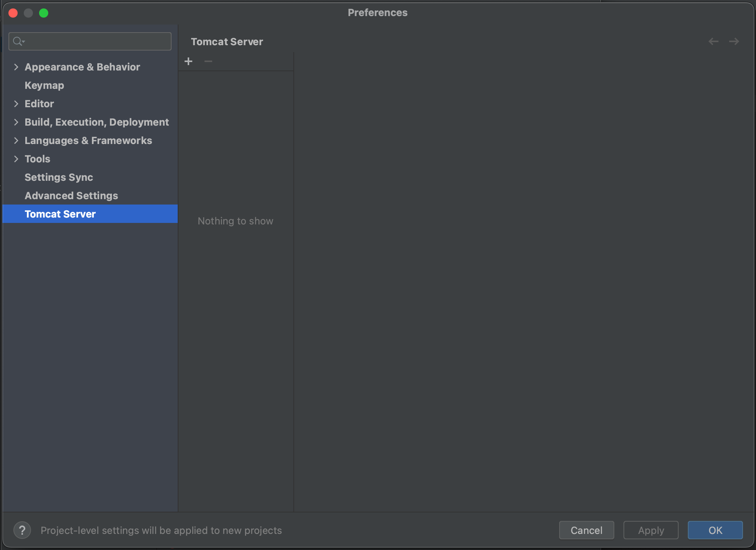Expand the Editor settings chevron
Image resolution: width=756 pixels, height=550 pixels.
[16, 104]
